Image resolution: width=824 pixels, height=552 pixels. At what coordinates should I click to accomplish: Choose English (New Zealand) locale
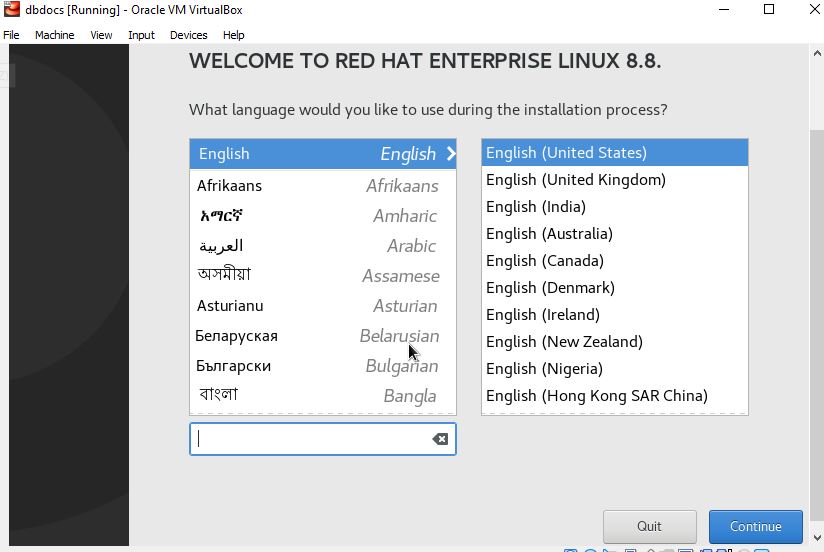615,342
